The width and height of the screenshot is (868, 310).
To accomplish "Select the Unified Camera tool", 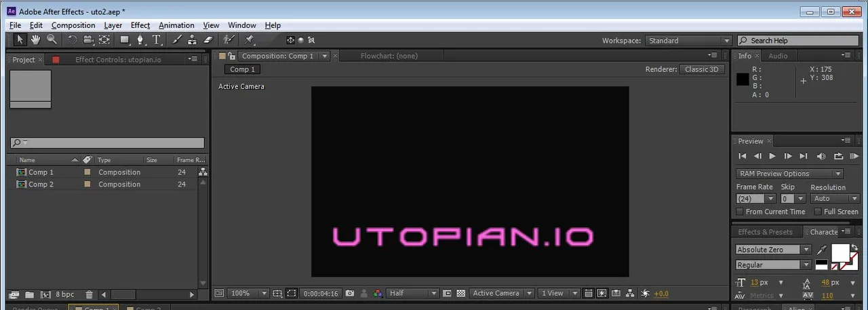I will [88, 40].
